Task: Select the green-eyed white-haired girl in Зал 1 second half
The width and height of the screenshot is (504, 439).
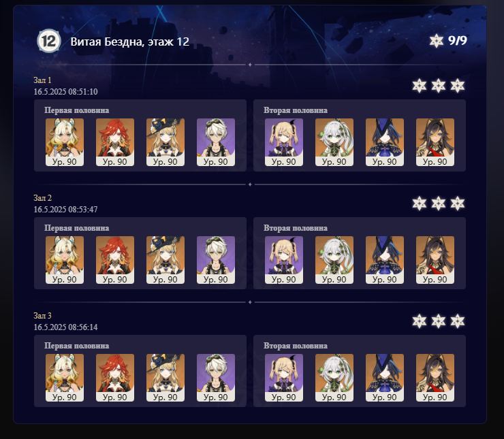Action: click(334, 142)
